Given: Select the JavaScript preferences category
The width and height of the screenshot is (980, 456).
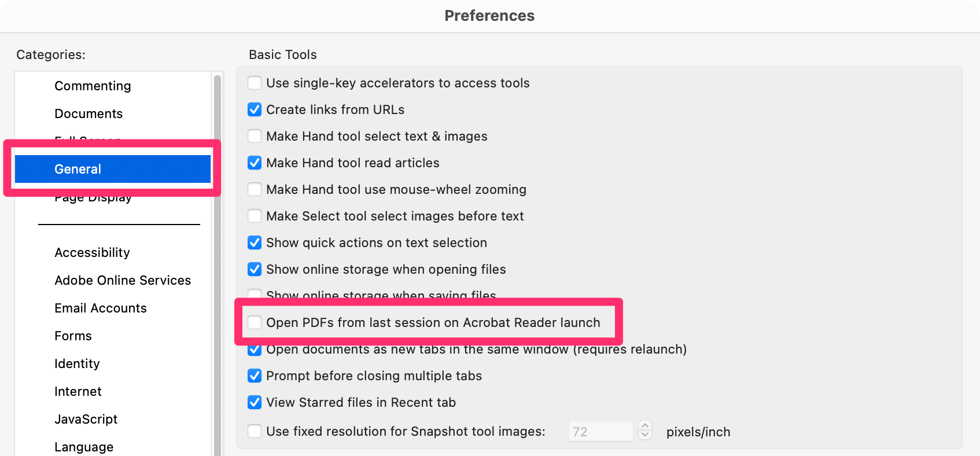Looking at the screenshot, I should coord(86,419).
